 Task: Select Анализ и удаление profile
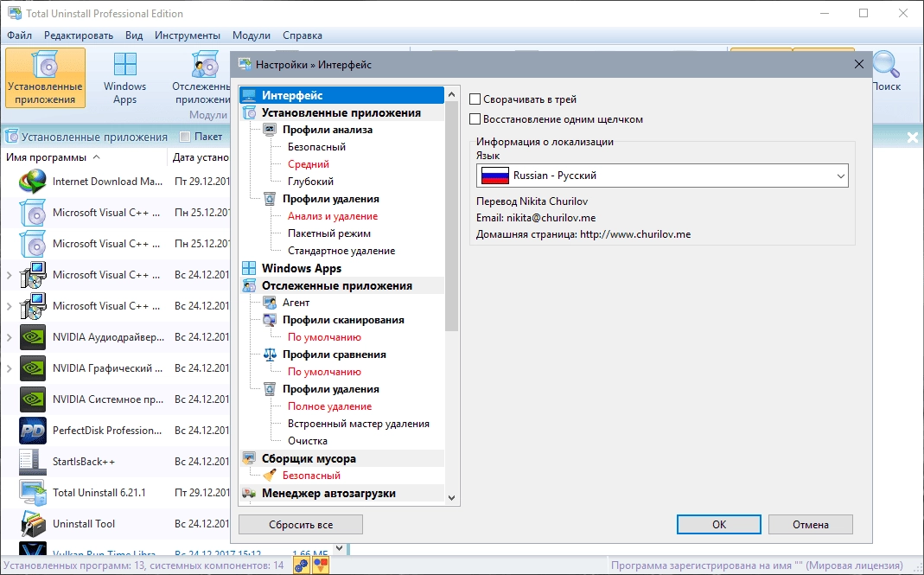click(x=333, y=216)
